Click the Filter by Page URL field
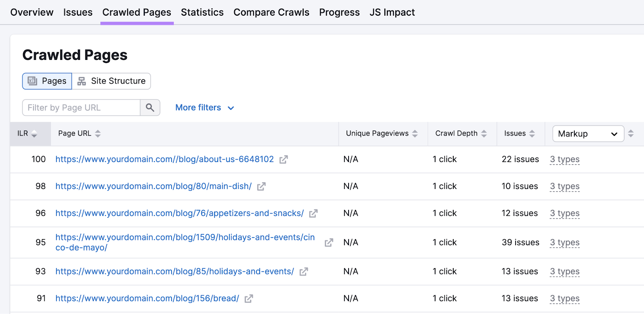644x314 pixels. tap(81, 108)
